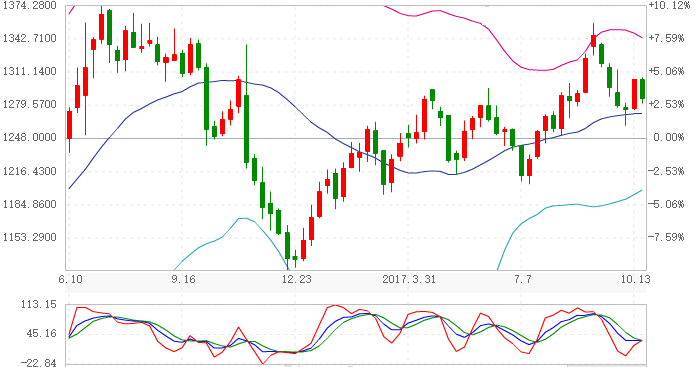Click the 0.00% percentage label

point(669,137)
